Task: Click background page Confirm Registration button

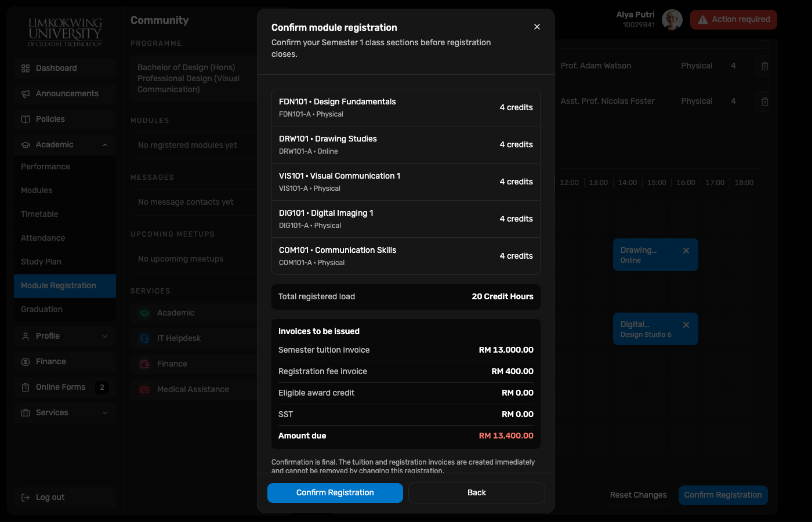Action: click(723, 495)
